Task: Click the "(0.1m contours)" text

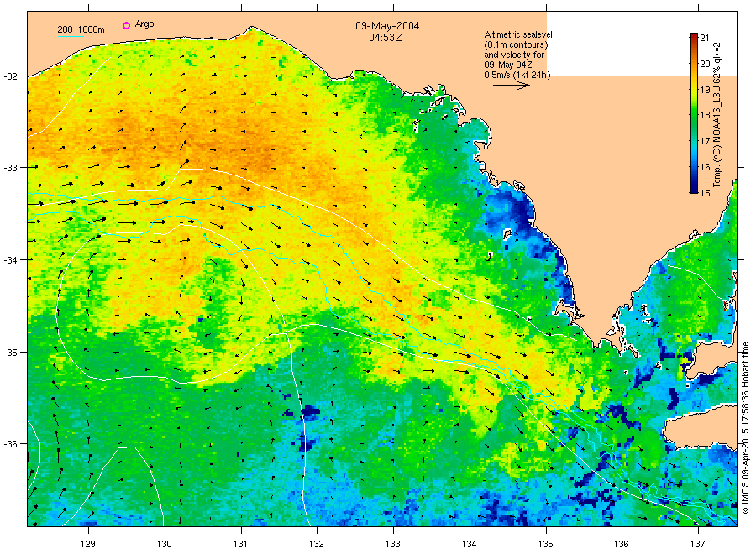Action: point(516,44)
